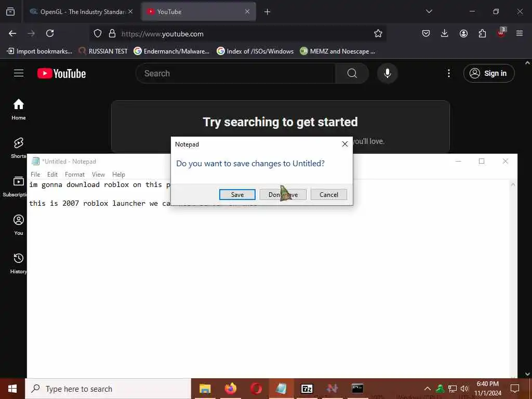The width and height of the screenshot is (532, 399).
Task: Click Import bookmarks bookmark
Action: (x=39, y=51)
